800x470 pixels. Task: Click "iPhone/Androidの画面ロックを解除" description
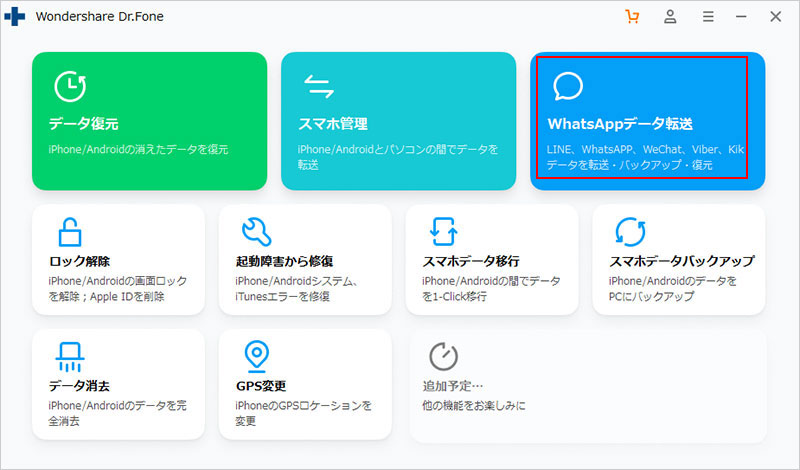[x=118, y=288]
